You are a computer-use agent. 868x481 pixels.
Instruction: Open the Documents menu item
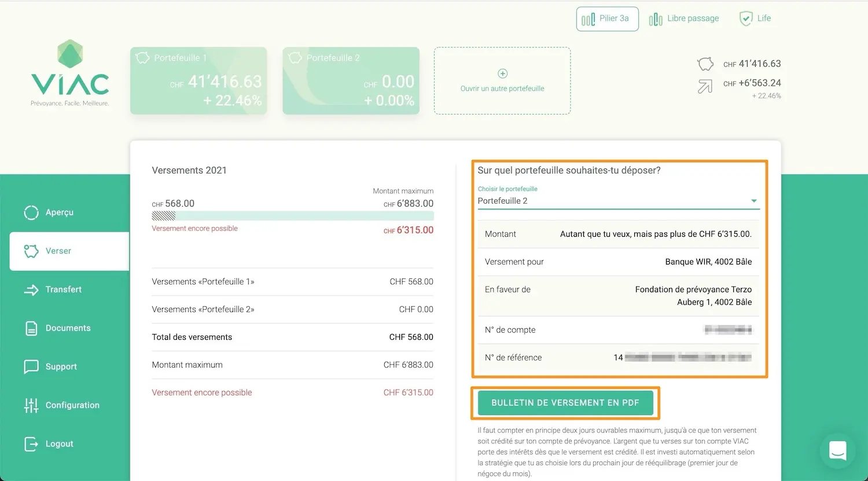[69, 328]
